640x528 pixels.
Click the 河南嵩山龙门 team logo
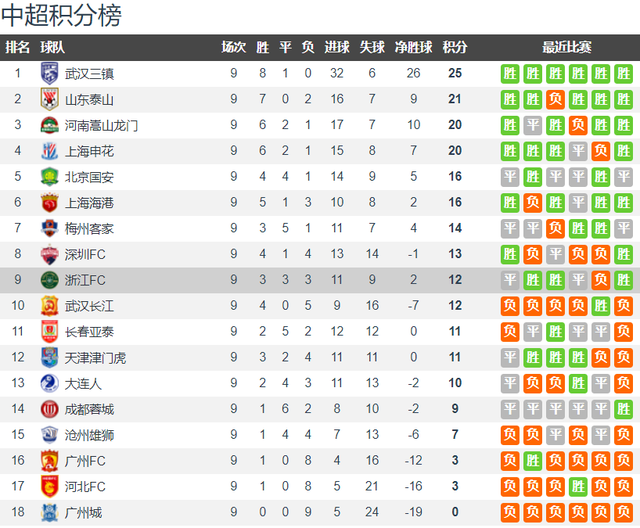(x=49, y=125)
